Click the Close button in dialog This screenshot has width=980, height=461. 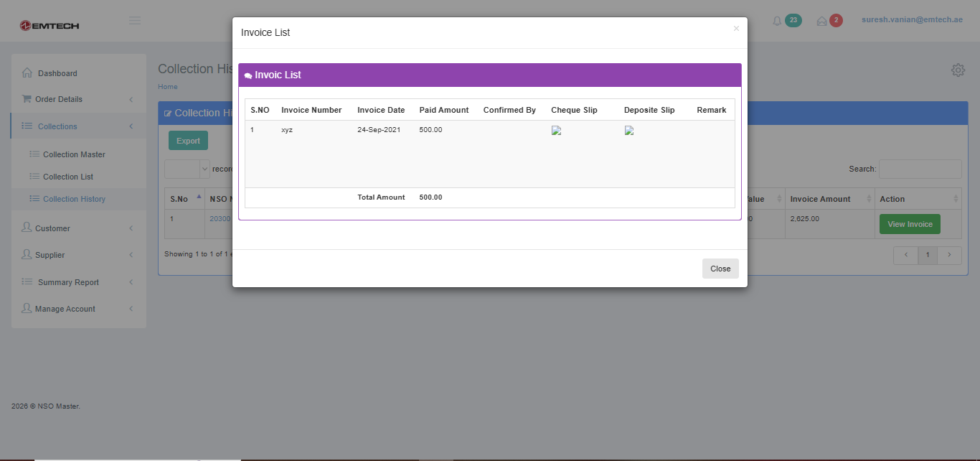click(720, 269)
